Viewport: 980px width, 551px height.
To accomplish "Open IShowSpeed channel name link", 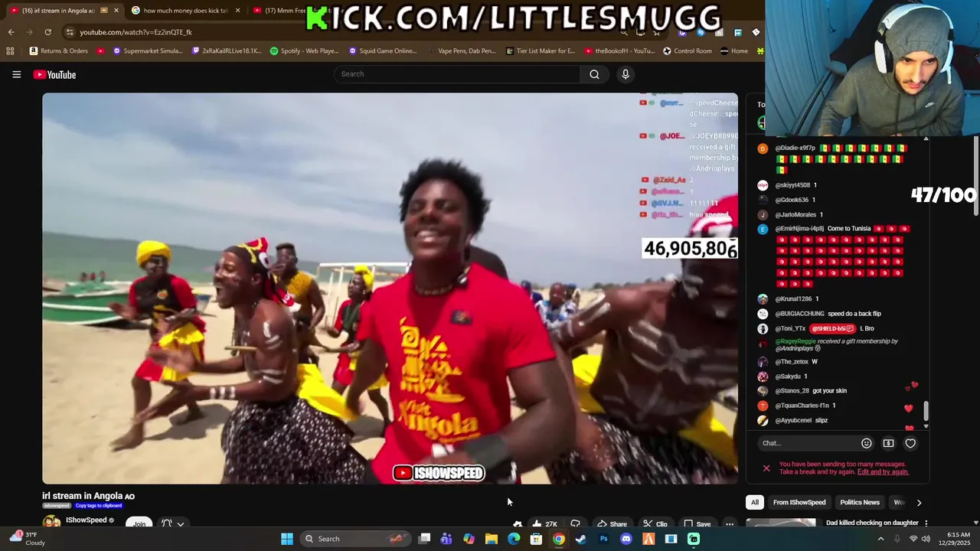I will click(x=87, y=520).
